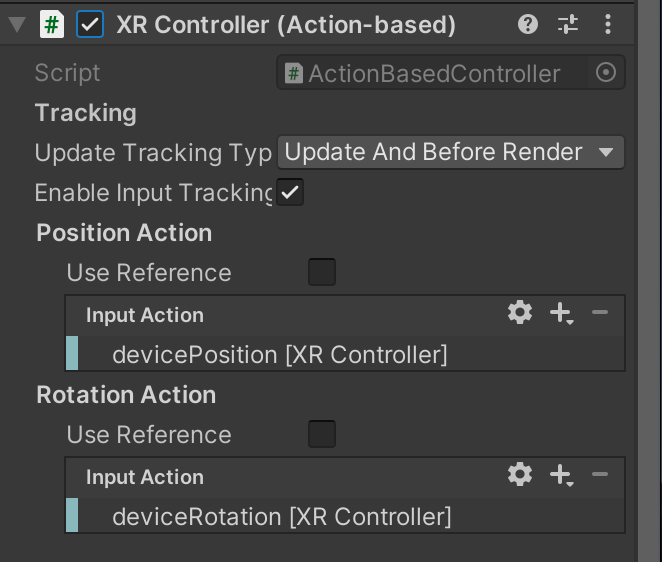The width and height of the screenshot is (662, 562).
Task: Disable the XR Controller component checkbox
Action: (x=90, y=24)
